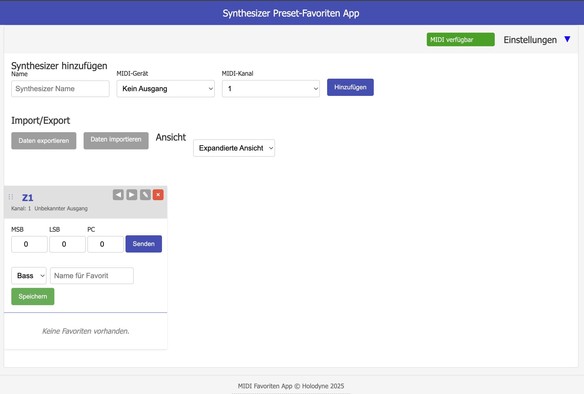The height and width of the screenshot is (394, 584).
Task: Expand the Einstellungen arrow
Action: 567,39
